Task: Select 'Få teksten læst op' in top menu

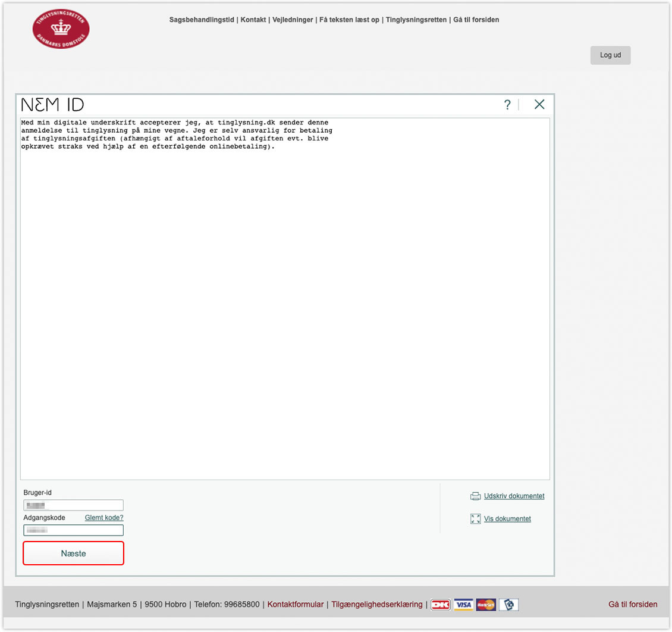Action: 349,20
